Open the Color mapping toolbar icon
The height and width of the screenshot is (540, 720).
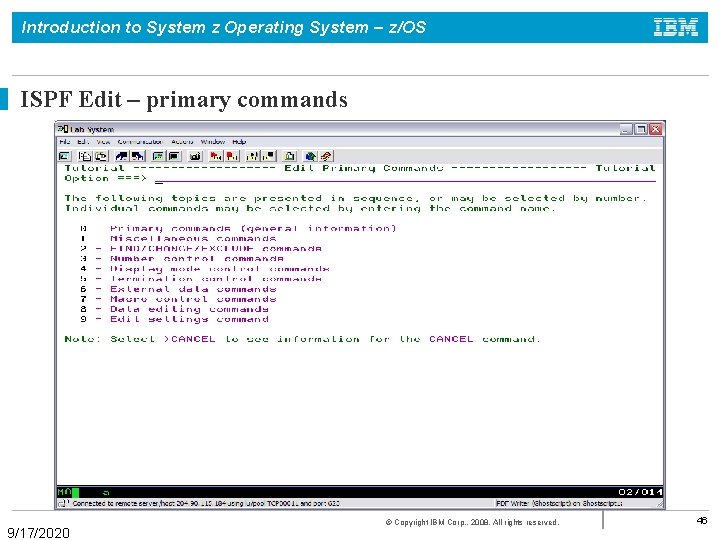click(x=174, y=156)
